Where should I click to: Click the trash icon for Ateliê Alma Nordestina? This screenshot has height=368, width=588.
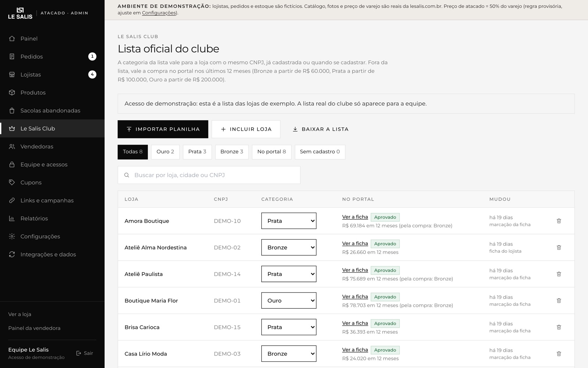coord(559,247)
